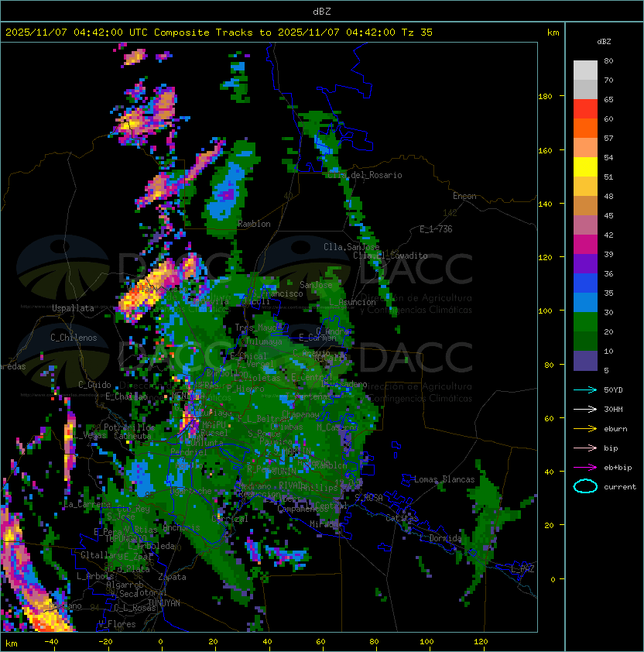This screenshot has width=644, height=652.
Task: Select the dark green 10–20 dBZ swatch
Action: (x=585, y=341)
